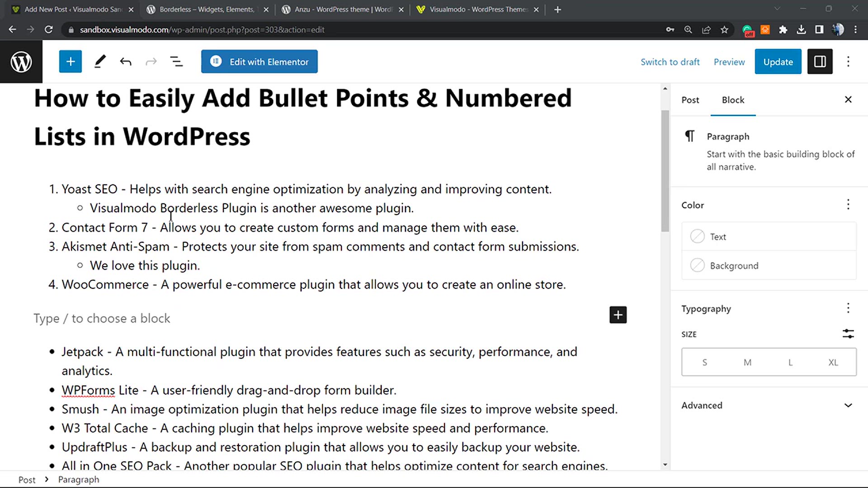Image resolution: width=868 pixels, height=488 pixels.
Task: Click Post in the bottom breadcrumb
Action: [27, 480]
